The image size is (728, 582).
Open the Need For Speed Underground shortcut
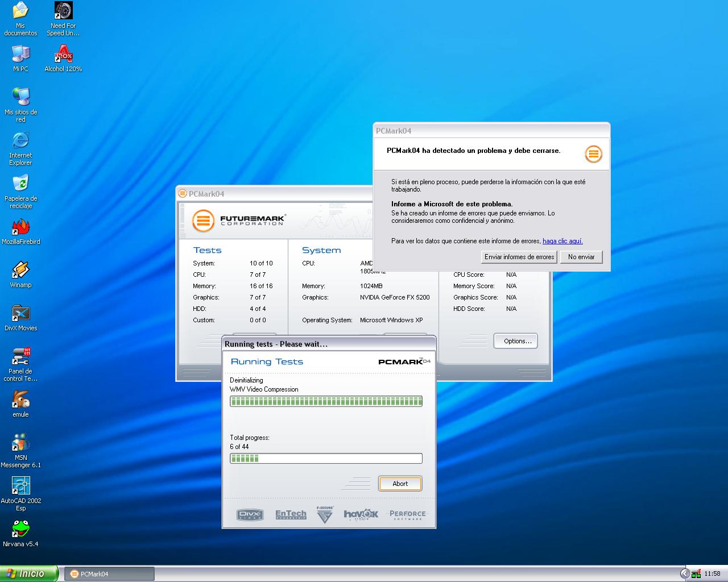click(63, 11)
